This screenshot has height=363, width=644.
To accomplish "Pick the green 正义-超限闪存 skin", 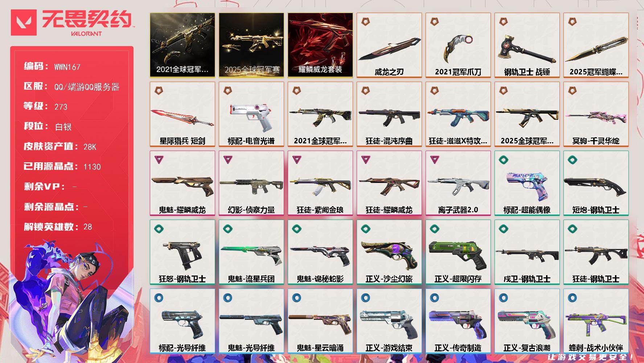I will pyautogui.click(x=458, y=252).
